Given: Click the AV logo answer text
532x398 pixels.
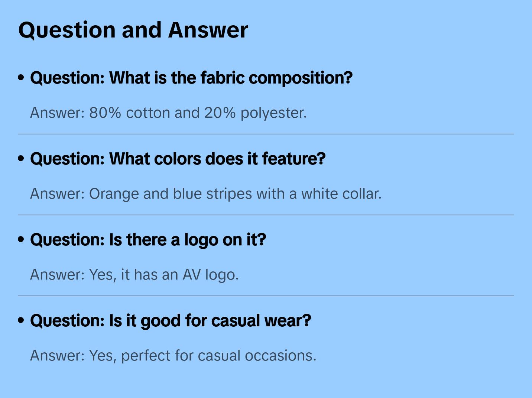Looking at the screenshot, I should click(x=134, y=275).
